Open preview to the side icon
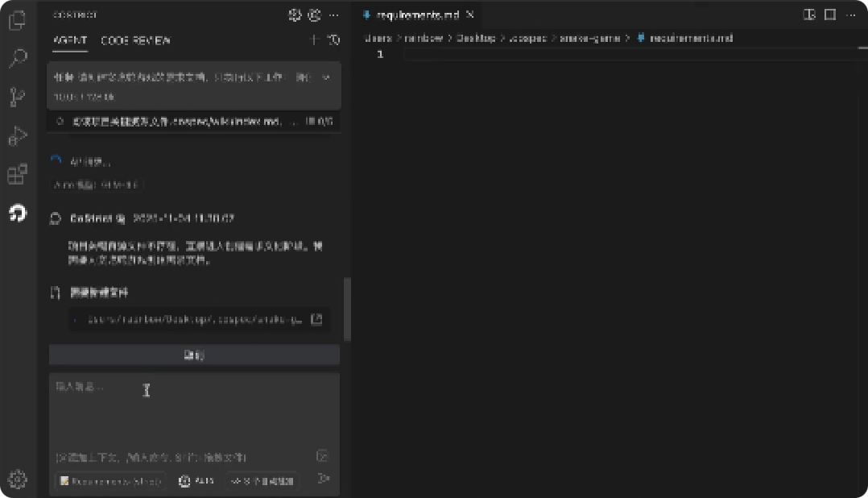Screen dimensions: 868x498 pyautogui.click(x=809, y=15)
